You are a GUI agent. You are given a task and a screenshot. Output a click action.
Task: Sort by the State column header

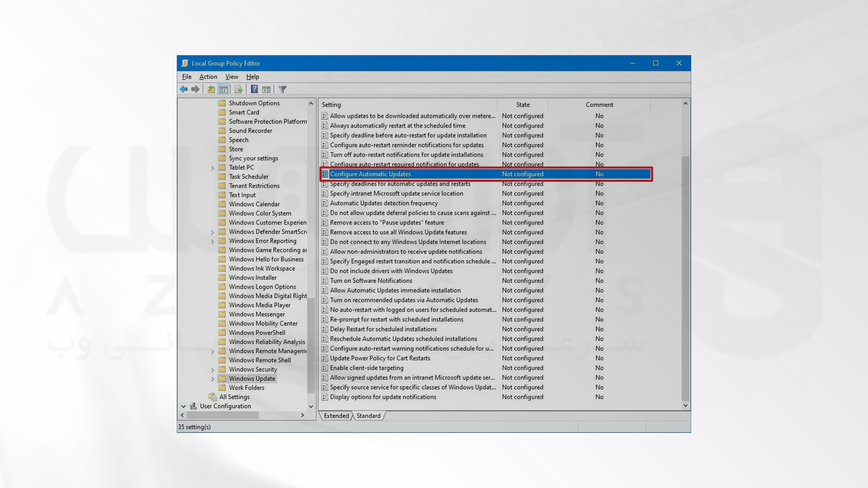click(523, 104)
